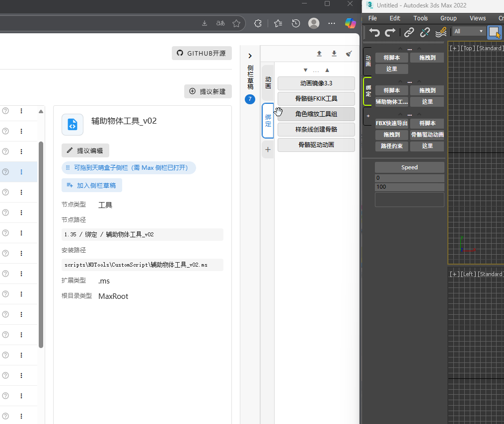Click the MaxRoot value text

coord(113,296)
